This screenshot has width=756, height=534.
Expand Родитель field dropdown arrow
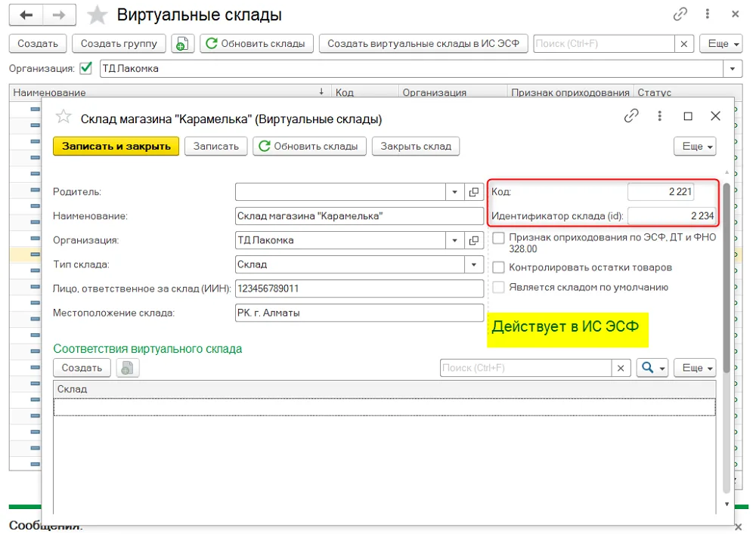point(454,192)
